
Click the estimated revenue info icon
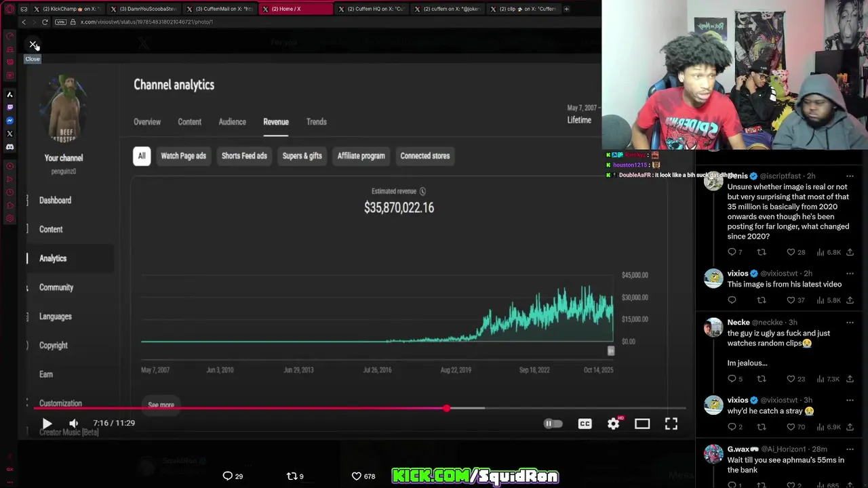(x=422, y=192)
